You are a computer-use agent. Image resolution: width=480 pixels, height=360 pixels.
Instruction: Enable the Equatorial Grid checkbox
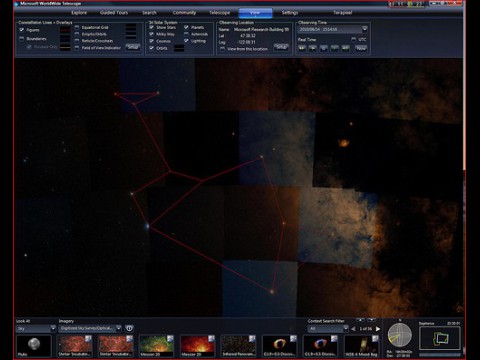[77, 27]
